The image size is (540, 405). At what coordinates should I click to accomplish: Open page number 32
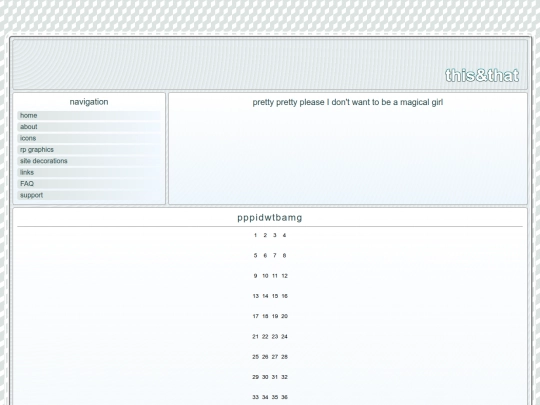[x=284, y=377]
